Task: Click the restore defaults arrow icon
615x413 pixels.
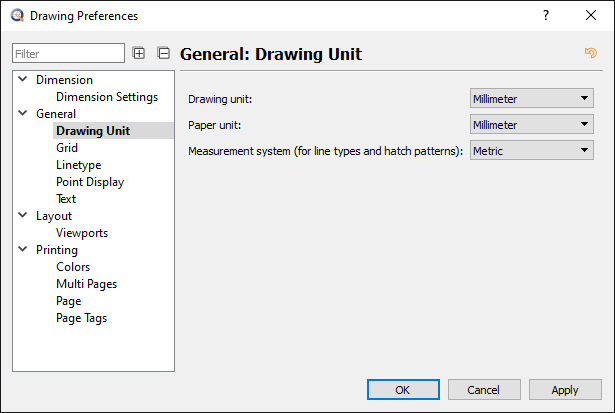Action: coord(590,53)
